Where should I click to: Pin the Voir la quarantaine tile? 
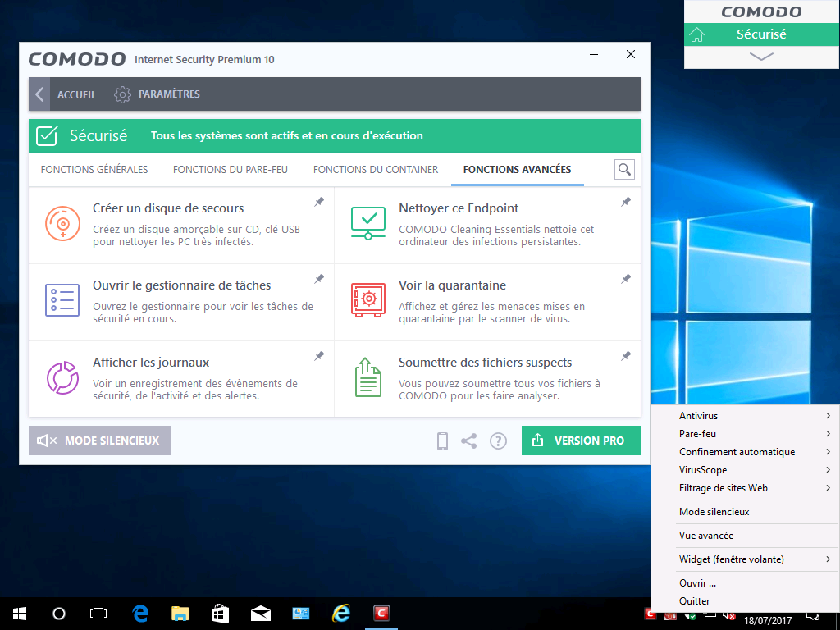click(625, 279)
